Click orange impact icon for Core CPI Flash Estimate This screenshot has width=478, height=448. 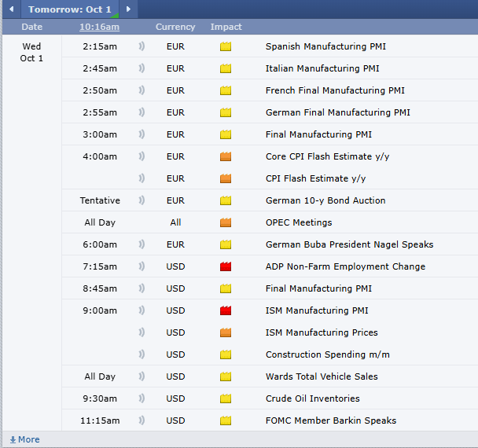tap(226, 156)
